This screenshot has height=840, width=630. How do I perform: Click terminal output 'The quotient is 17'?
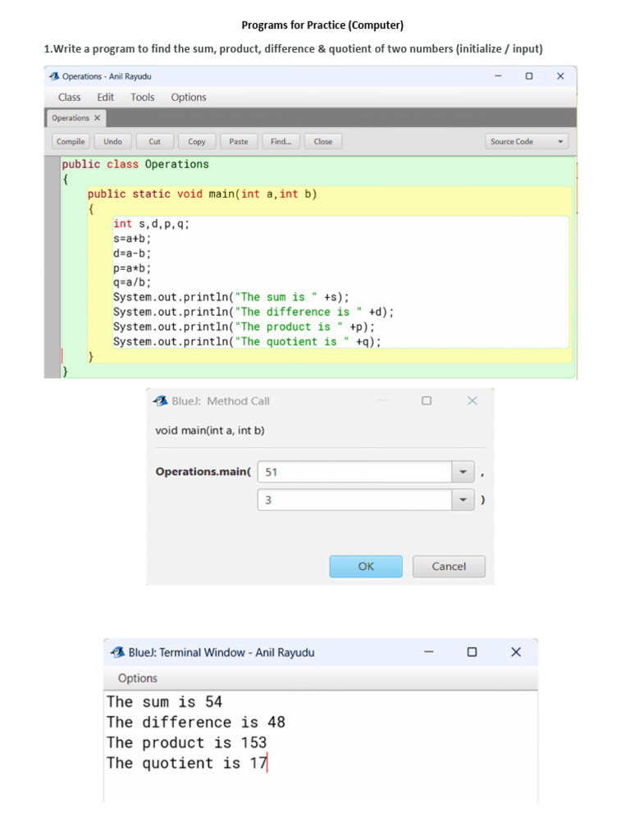186,763
